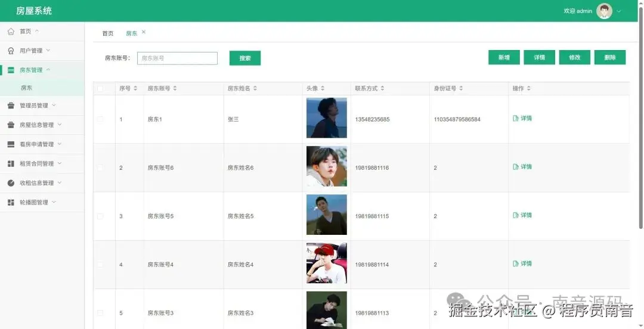
Task: Click the 搜索 button
Action: [245, 58]
